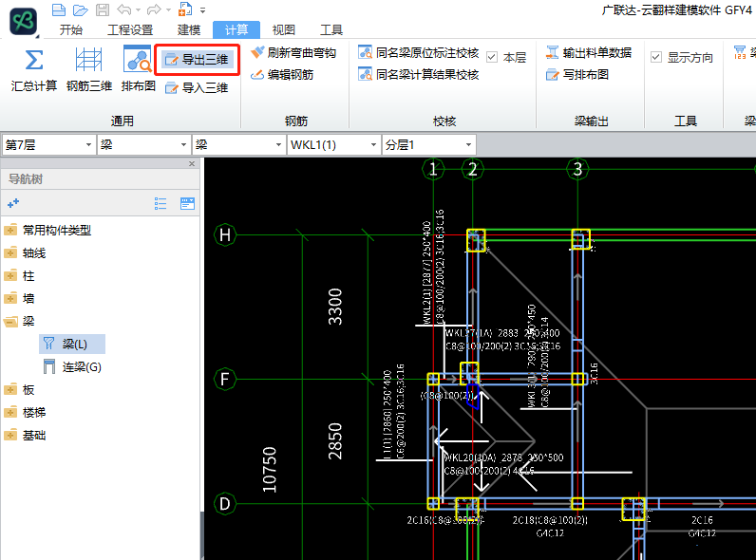Open 钢筋三维 rebar 3D view
This screenshot has width=756, height=560.
[89, 69]
